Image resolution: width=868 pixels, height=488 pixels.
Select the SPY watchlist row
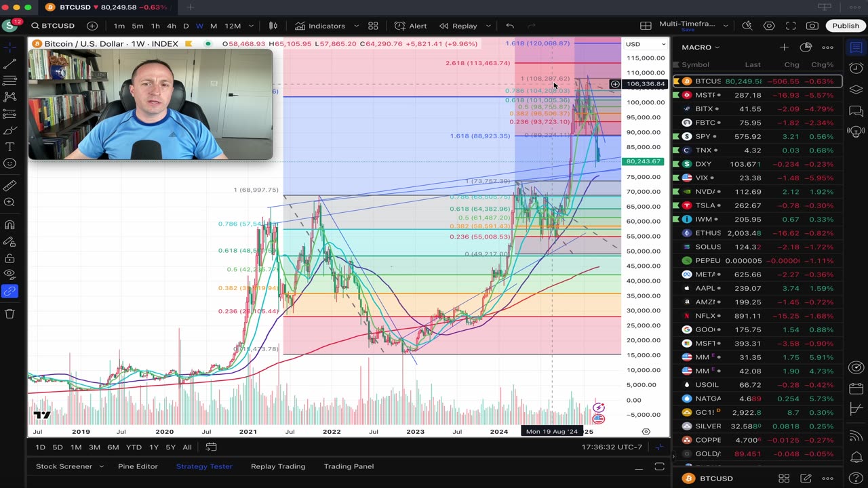[757, 136]
